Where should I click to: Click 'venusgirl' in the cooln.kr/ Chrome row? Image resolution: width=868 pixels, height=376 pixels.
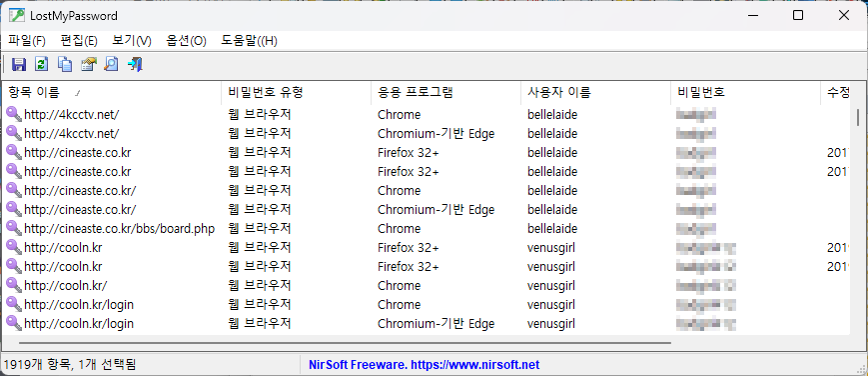pos(550,286)
